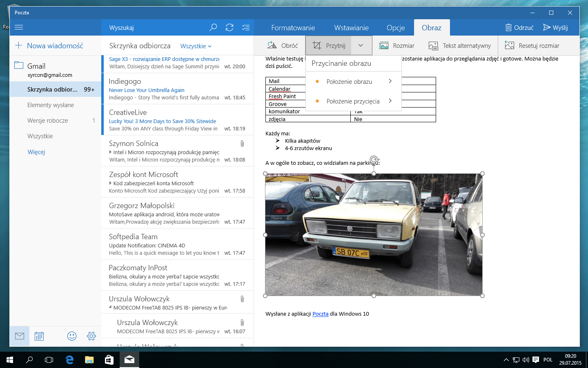This screenshot has height=368, width=588.
Task: Click the Wyszukaj search field
Action: point(155,27)
